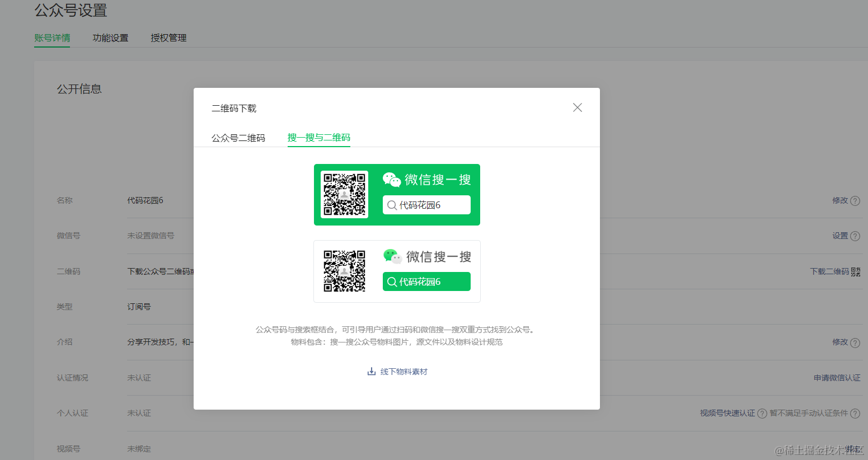868x460 pixels.
Task: Click the green 微信搜一搜 banner QR code
Action: point(344,194)
